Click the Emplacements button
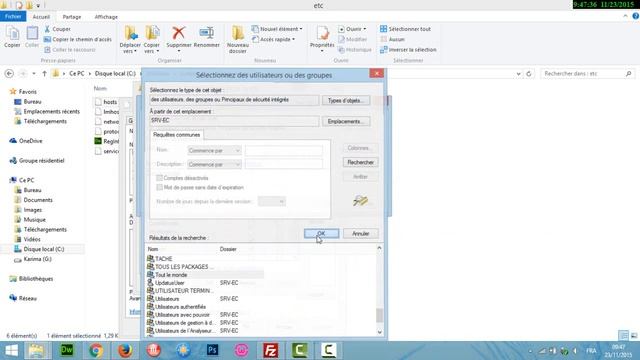 coord(346,121)
